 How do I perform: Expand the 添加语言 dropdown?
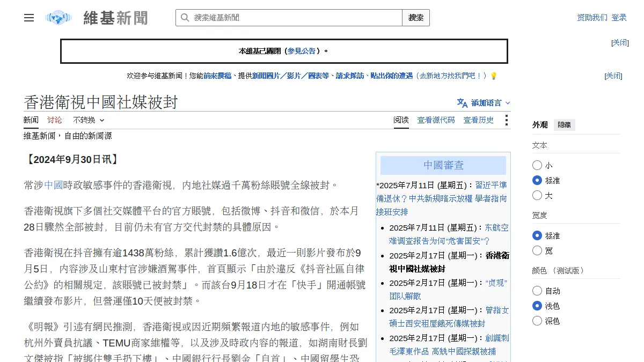tap(484, 103)
